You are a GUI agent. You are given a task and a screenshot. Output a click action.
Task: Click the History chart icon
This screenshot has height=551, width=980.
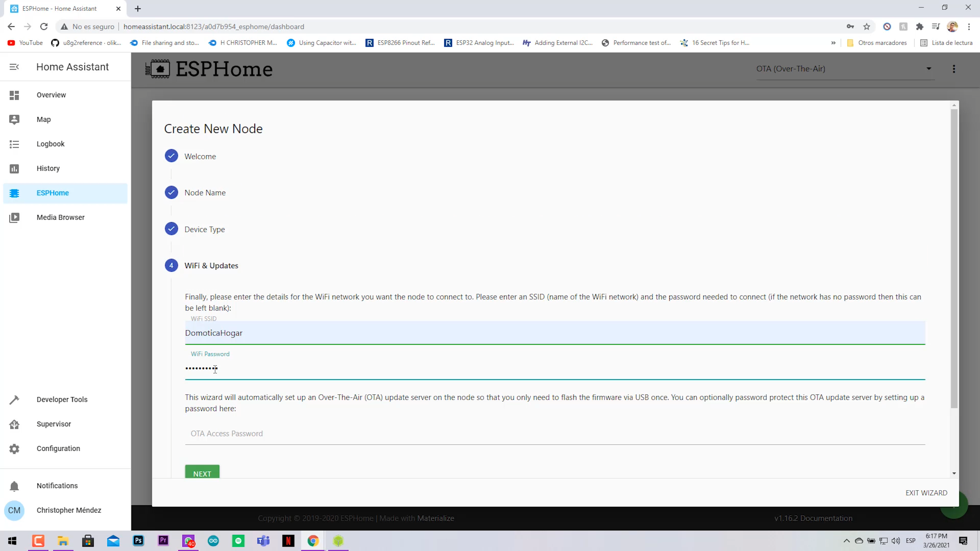tap(14, 169)
